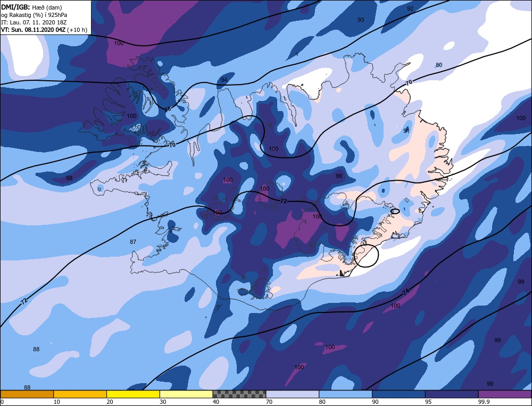
Task: Click the '30' legend scale value
Action: point(163,402)
